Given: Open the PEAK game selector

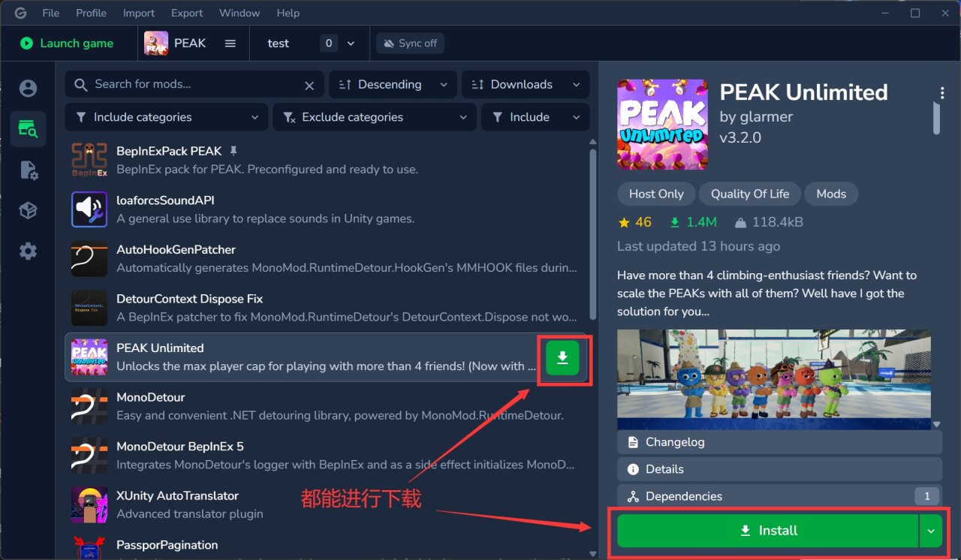Looking at the screenshot, I should pyautogui.click(x=191, y=44).
